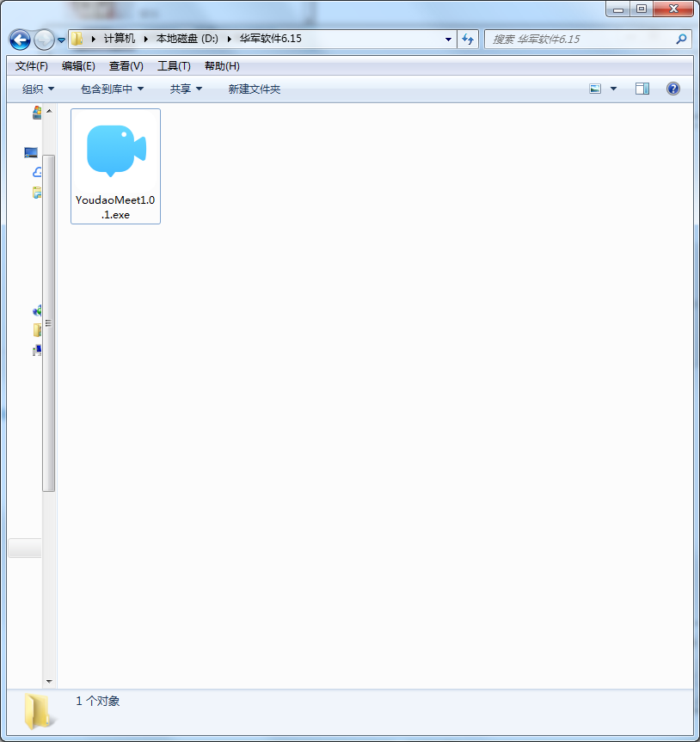Close the explorer window
700x742 pixels.
pyautogui.click(x=673, y=9)
